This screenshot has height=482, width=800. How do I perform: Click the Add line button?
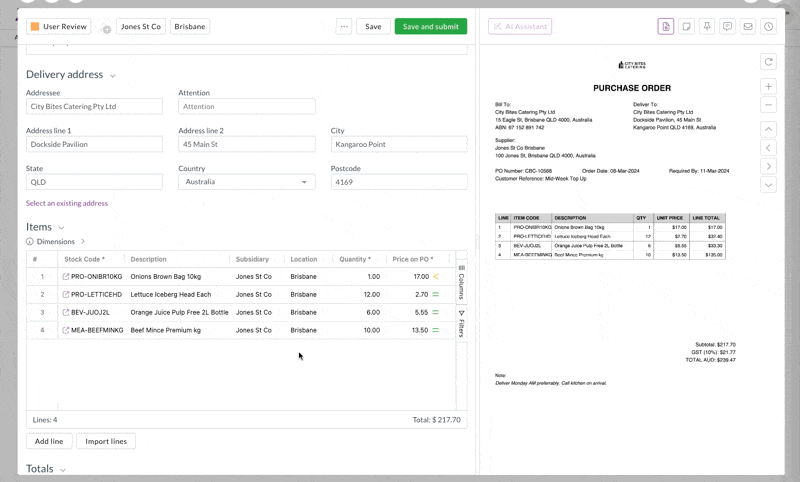coord(49,441)
